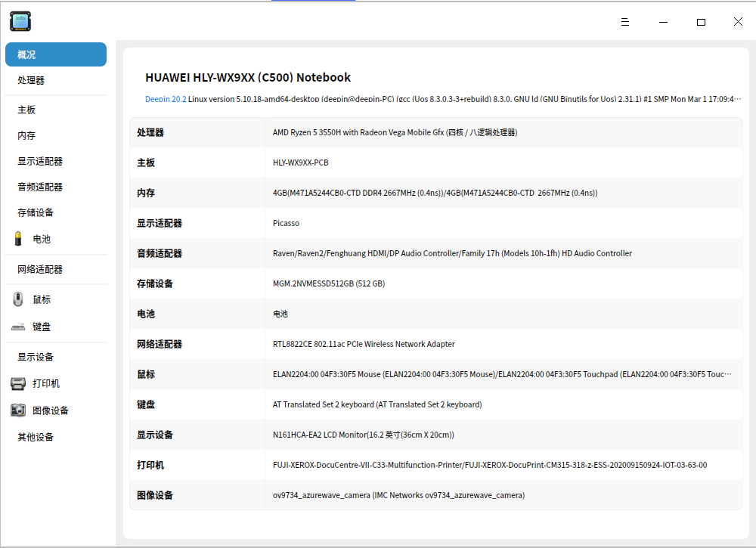Click the Raven HD Audio Controller value

tap(452, 253)
